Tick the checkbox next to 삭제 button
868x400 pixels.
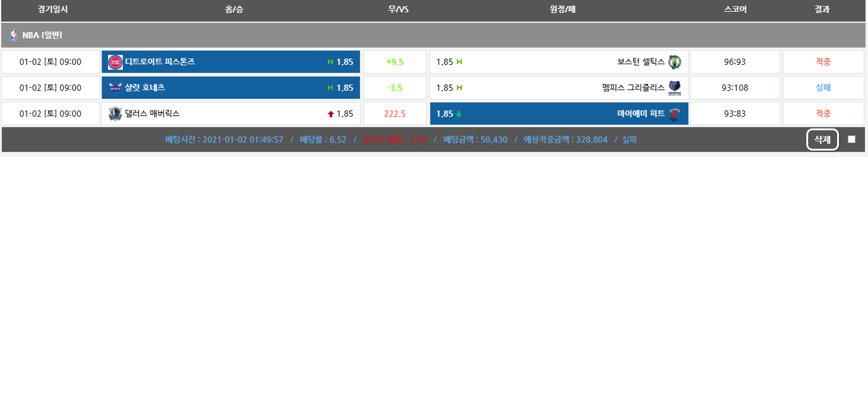(x=851, y=140)
